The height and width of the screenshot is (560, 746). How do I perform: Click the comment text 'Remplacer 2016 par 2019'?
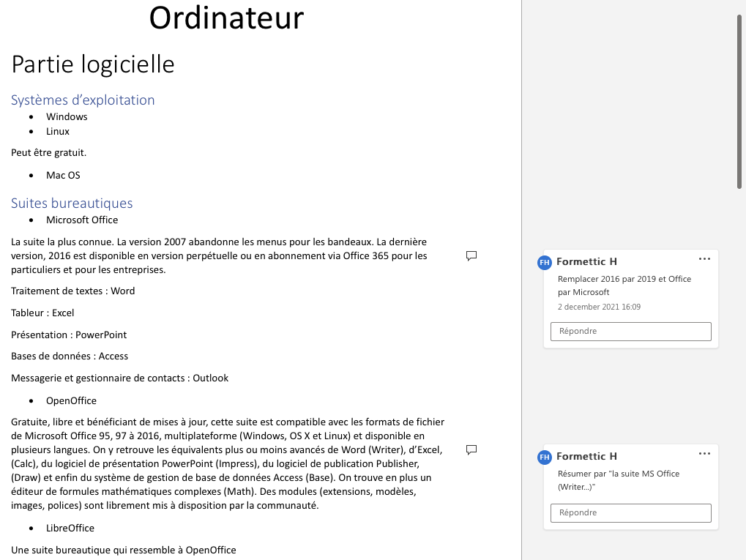[x=624, y=285]
